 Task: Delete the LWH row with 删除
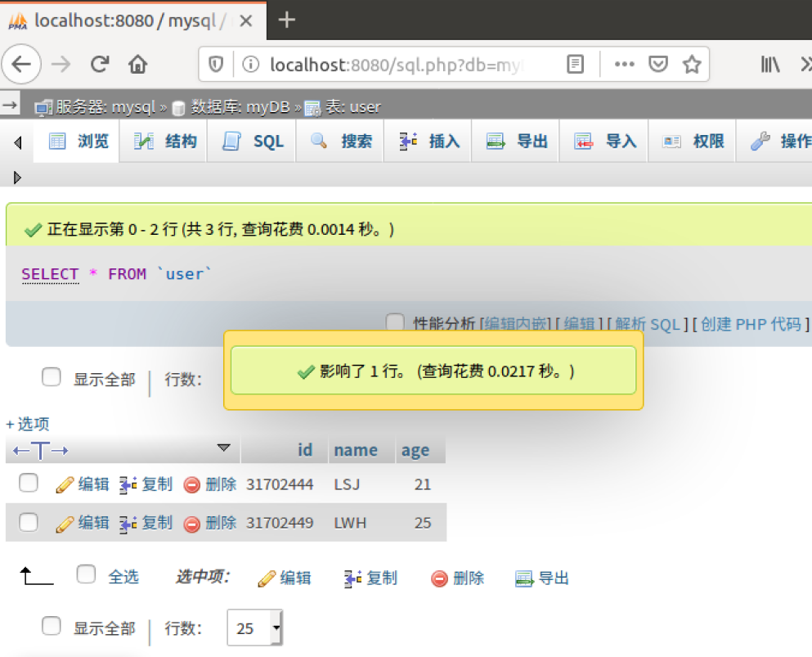[210, 524]
